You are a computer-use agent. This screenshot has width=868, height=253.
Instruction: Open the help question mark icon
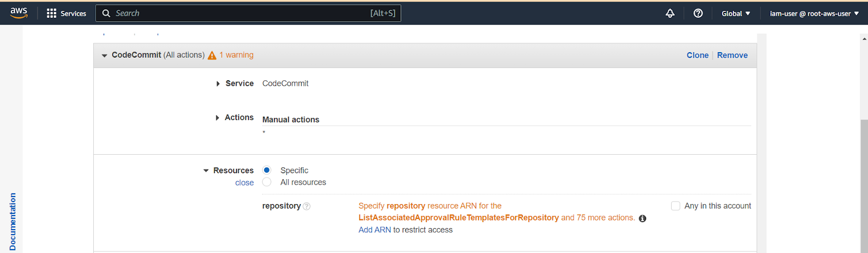point(698,13)
